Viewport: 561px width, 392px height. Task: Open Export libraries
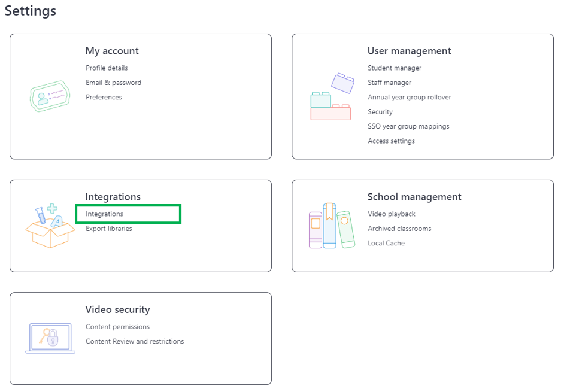tap(109, 229)
